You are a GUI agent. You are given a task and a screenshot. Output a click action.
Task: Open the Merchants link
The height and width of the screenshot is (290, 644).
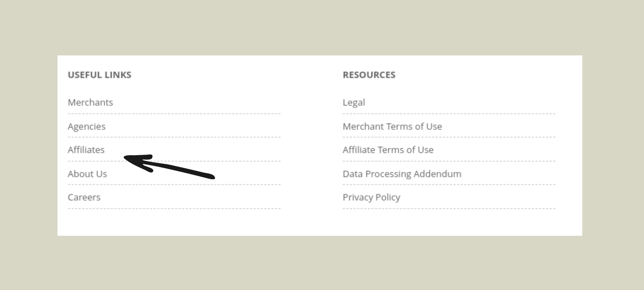90,103
